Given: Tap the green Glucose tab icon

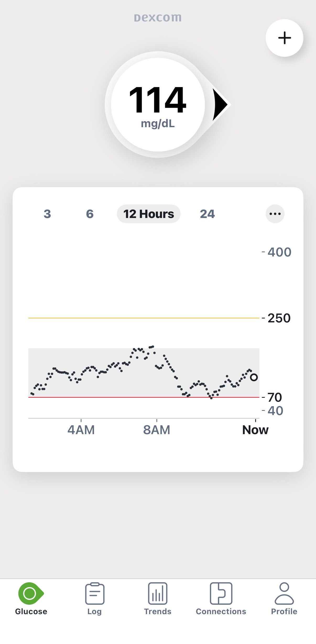Looking at the screenshot, I should [x=31, y=593].
